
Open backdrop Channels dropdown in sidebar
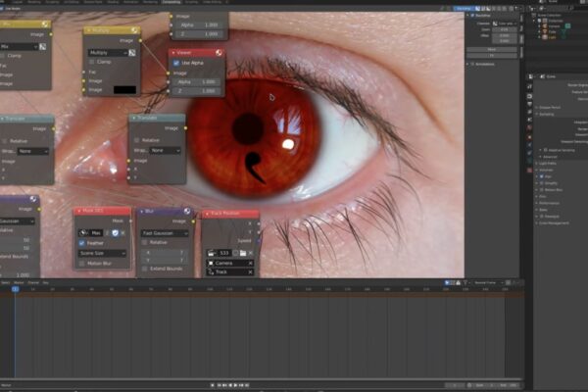coord(505,24)
